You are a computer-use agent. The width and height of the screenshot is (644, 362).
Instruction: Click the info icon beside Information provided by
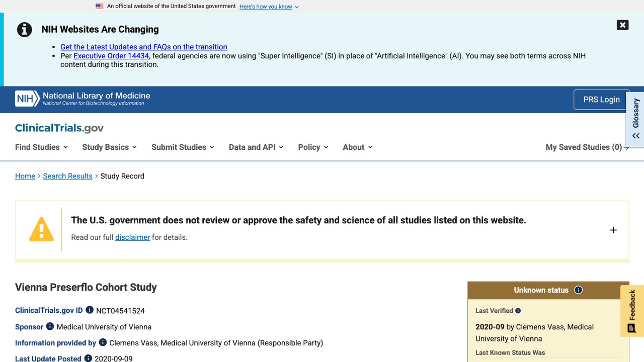(103, 342)
